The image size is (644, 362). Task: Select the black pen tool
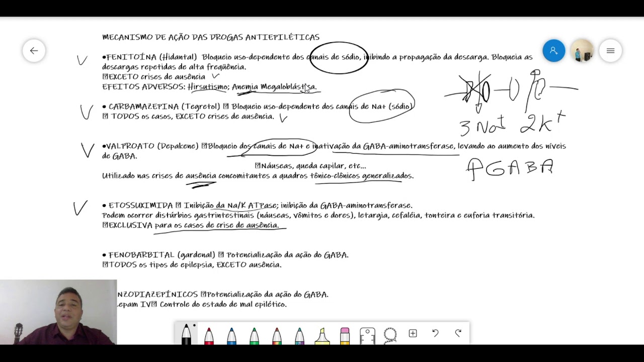[186, 334]
